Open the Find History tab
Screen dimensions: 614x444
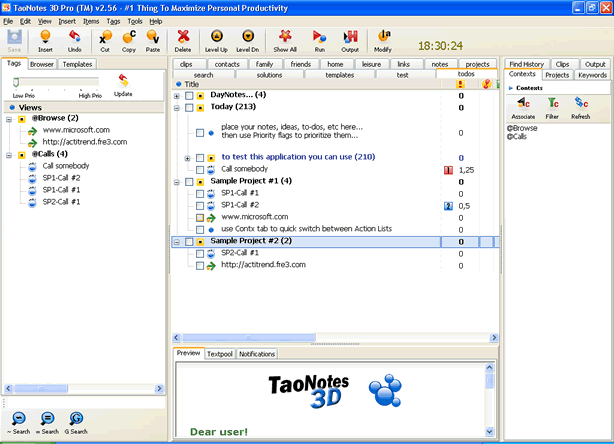point(527,64)
